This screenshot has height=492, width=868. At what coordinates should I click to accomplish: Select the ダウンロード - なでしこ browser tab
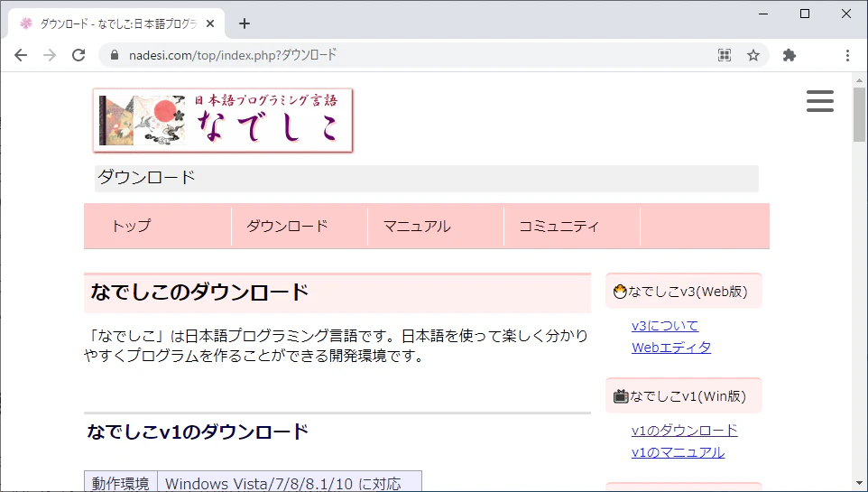pos(116,23)
